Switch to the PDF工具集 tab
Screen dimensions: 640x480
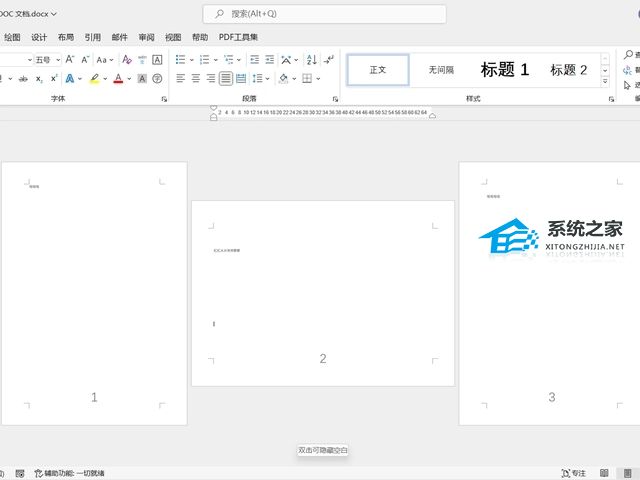[x=238, y=37]
